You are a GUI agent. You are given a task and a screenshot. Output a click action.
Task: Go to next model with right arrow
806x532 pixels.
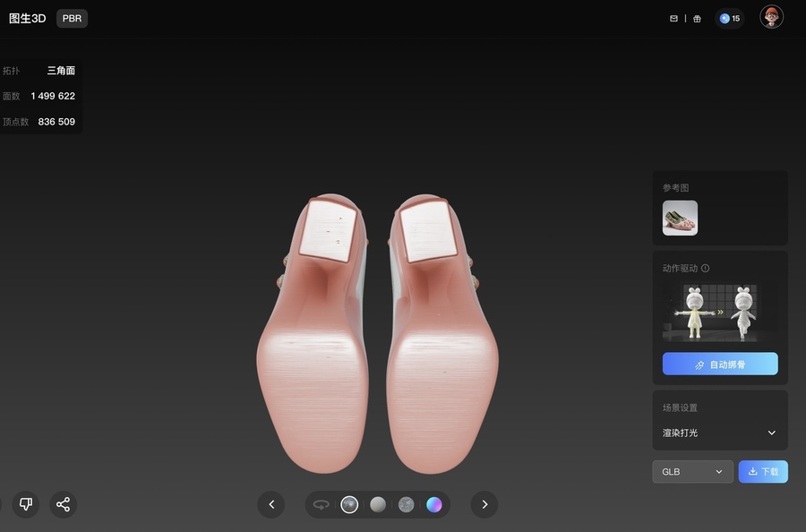pos(484,504)
